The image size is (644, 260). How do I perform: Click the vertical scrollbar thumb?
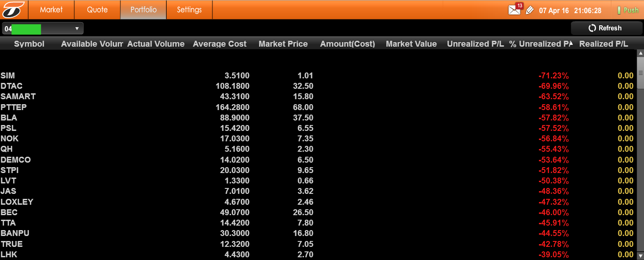[640, 73]
